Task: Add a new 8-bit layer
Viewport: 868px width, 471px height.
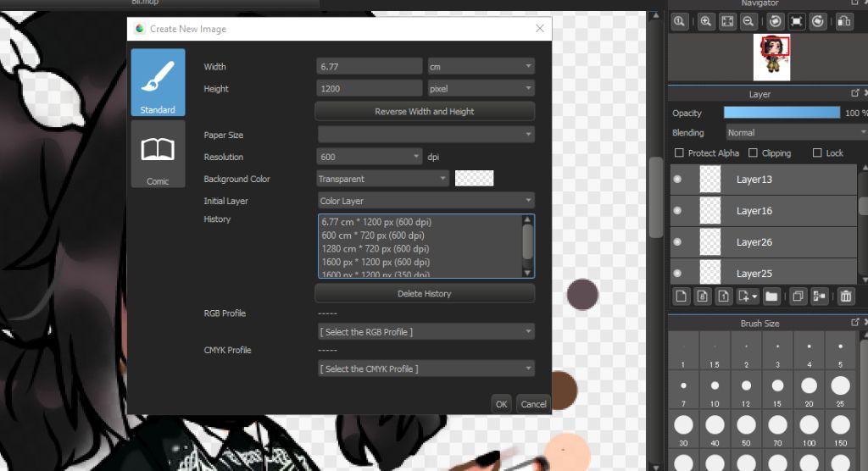Action: tap(702, 296)
